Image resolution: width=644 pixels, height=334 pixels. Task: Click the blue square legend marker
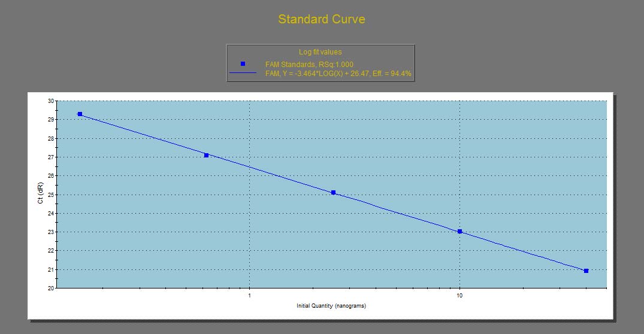[x=243, y=63]
